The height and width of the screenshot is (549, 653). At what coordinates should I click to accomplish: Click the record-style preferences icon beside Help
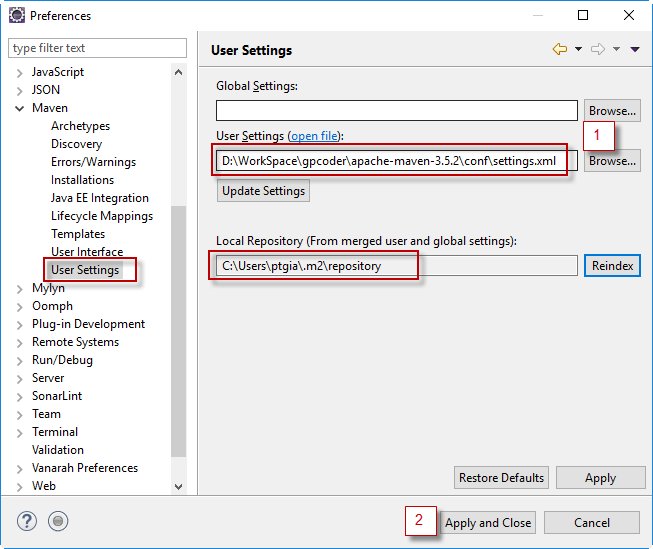pyautogui.click(x=59, y=521)
